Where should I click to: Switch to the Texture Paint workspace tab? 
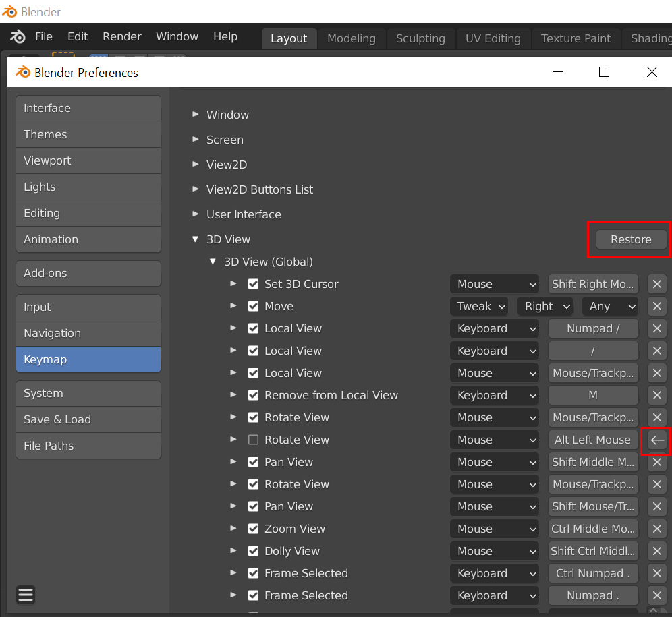click(x=576, y=38)
